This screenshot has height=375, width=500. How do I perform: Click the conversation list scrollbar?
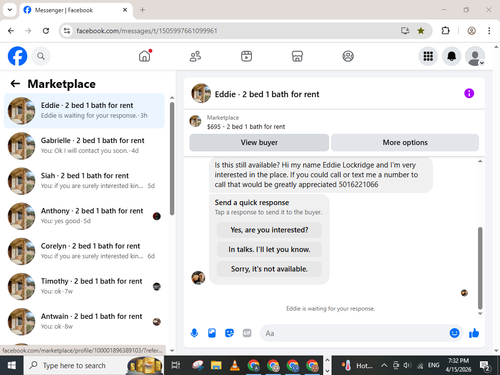click(172, 158)
